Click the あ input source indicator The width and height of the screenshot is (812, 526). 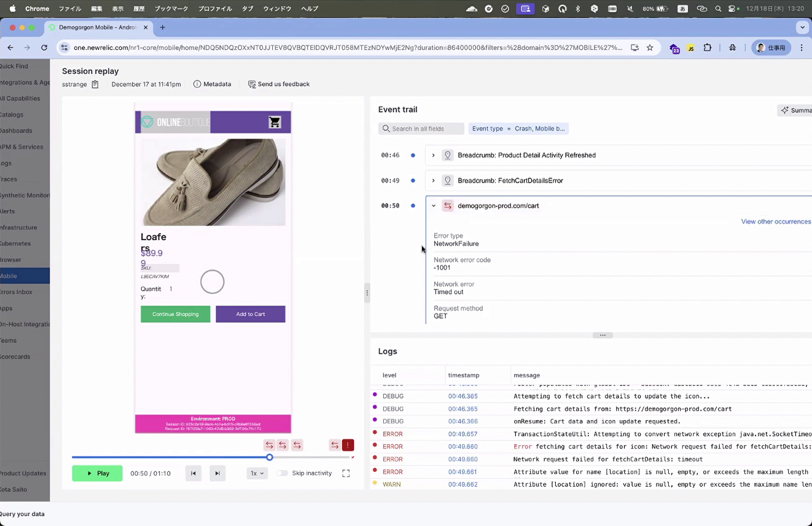coord(683,9)
